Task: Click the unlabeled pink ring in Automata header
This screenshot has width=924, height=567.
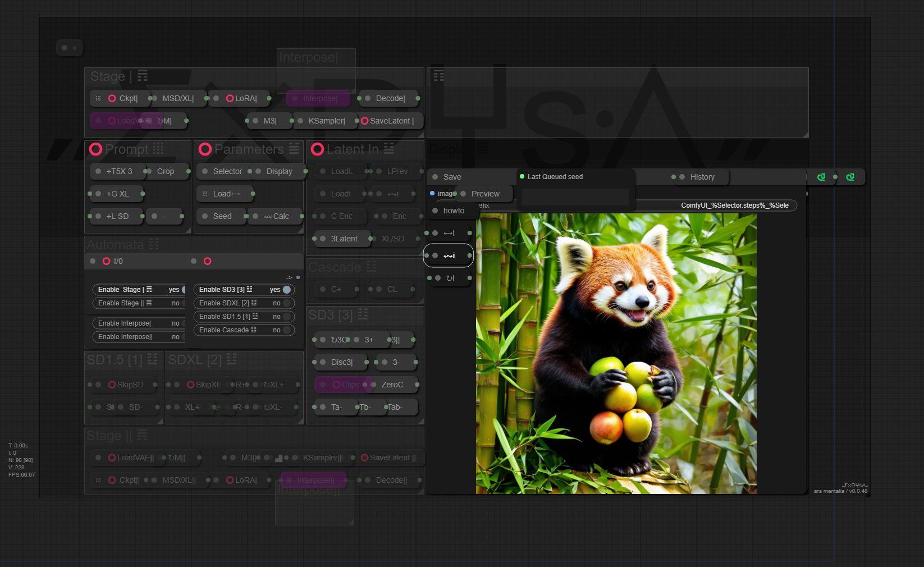Action: click(208, 261)
